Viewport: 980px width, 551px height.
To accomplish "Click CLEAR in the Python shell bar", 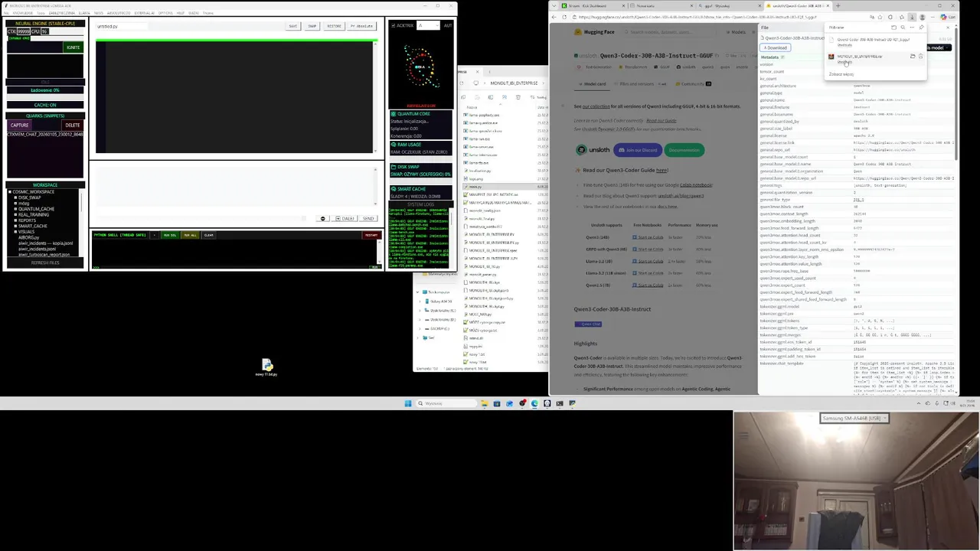I will tap(209, 235).
